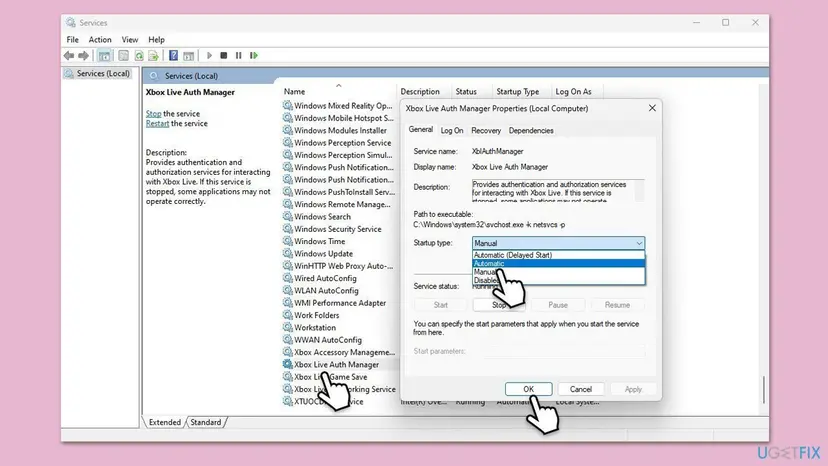Start the service with the toolbar play icon

tap(209, 55)
